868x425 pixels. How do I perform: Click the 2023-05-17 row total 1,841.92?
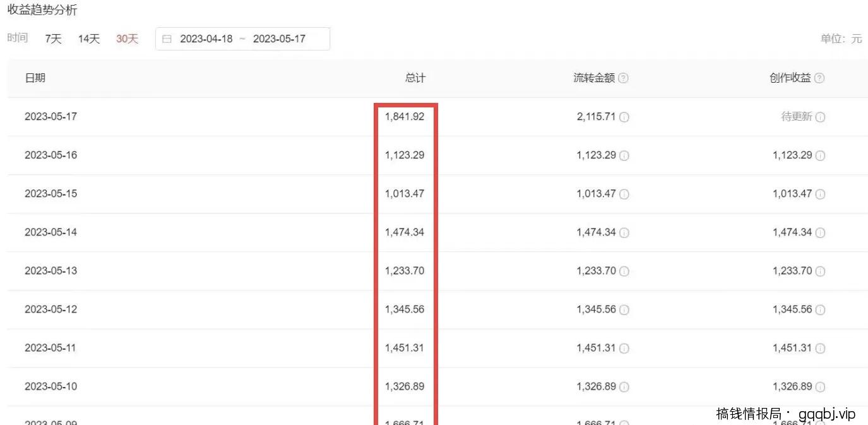[x=405, y=117]
